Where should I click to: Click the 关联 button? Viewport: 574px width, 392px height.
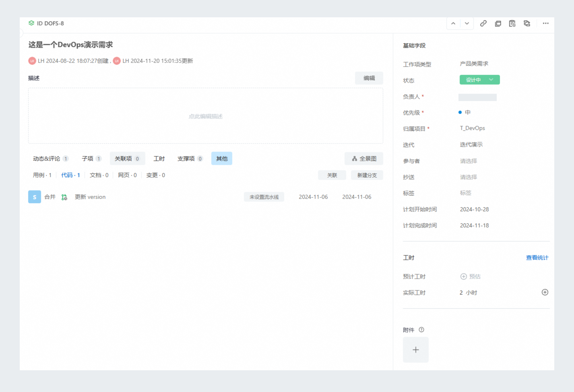332,175
